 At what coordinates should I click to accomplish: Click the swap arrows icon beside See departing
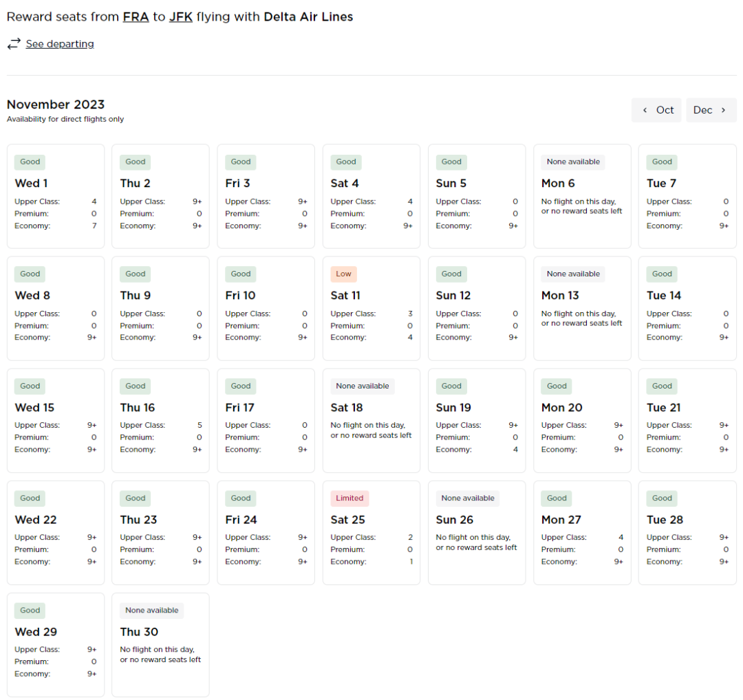point(14,44)
